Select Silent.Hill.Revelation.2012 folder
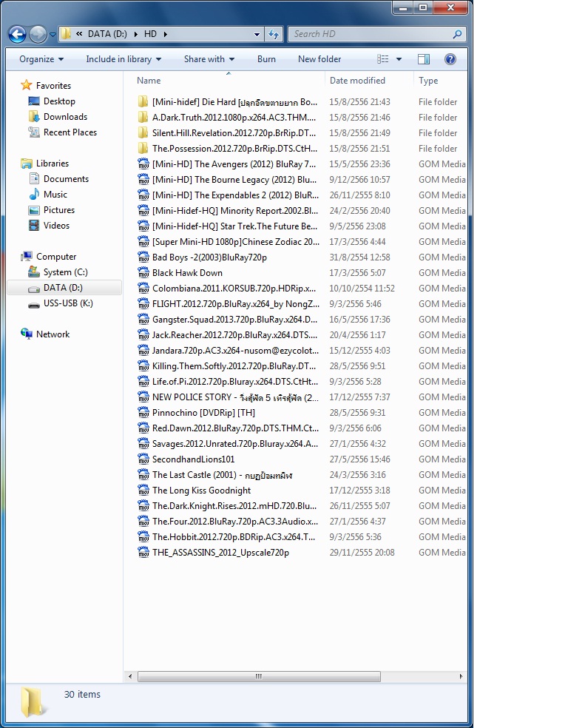The width and height of the screenshot is (568, 728). pyautogui.click(x=234, y=132)
